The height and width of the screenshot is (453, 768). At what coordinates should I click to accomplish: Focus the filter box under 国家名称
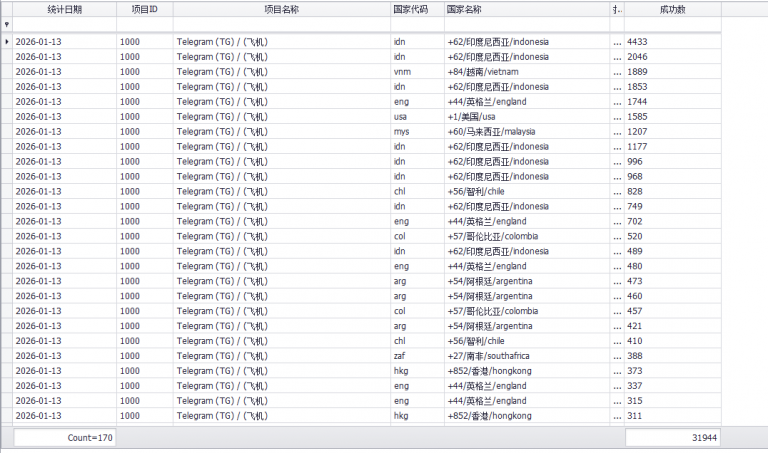point(527,24)
